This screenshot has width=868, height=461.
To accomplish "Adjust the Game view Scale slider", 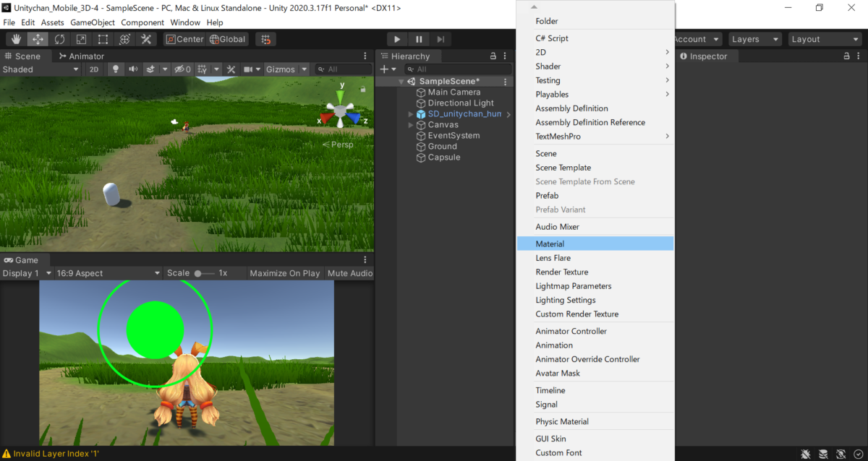I will 205,273.
